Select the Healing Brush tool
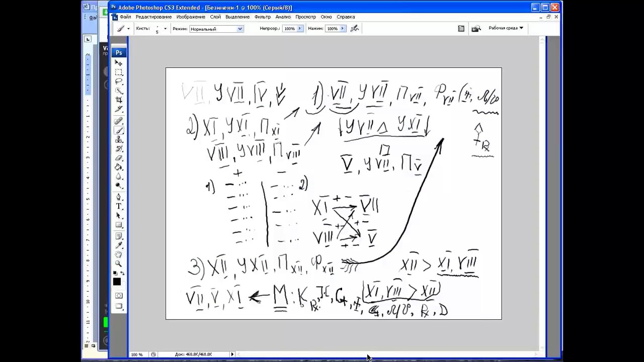Viewport: 644px width, 362px height. click(x=119, y=121)
